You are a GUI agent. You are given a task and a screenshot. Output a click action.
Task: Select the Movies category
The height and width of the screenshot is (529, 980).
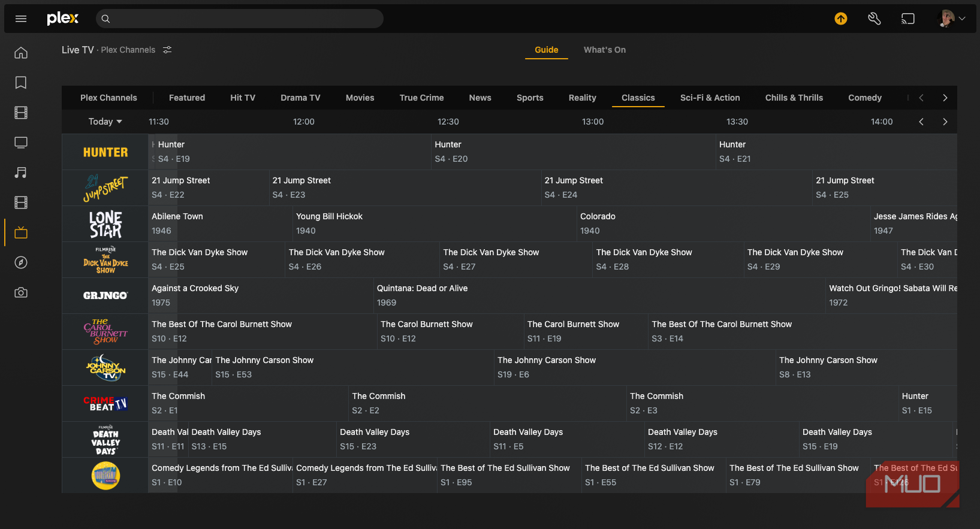point(360,98)
